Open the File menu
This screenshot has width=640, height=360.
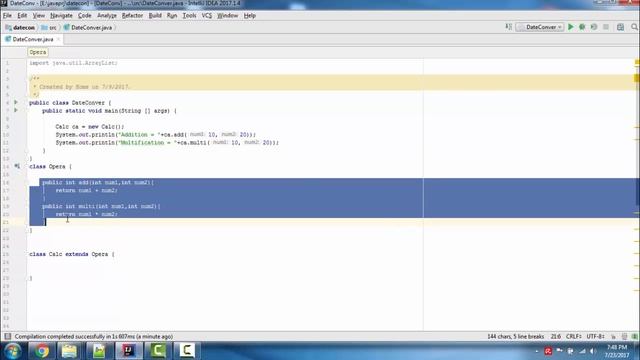[x=7, y=16]
